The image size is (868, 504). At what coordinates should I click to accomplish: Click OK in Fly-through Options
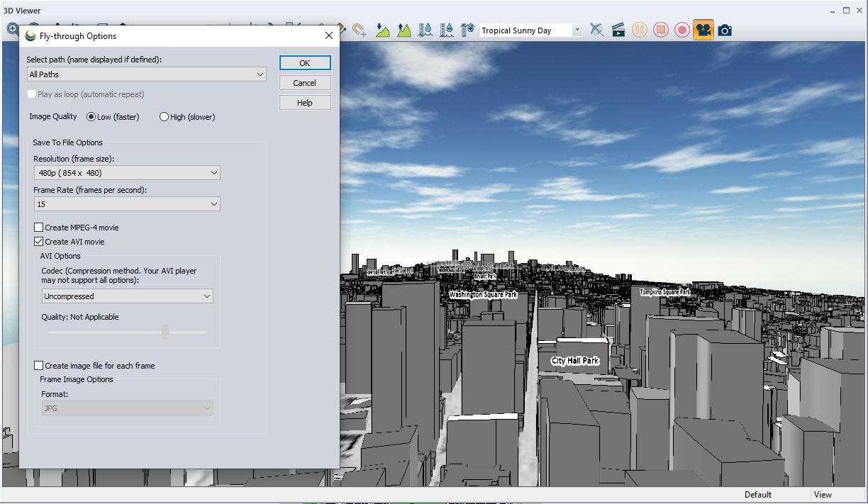click(x=305, y=63)
